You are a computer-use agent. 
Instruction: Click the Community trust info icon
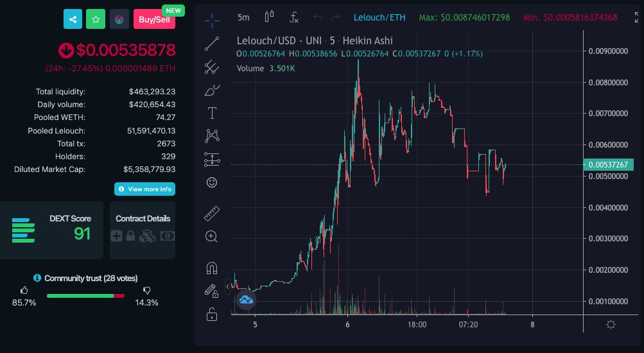tap(37, 278)
